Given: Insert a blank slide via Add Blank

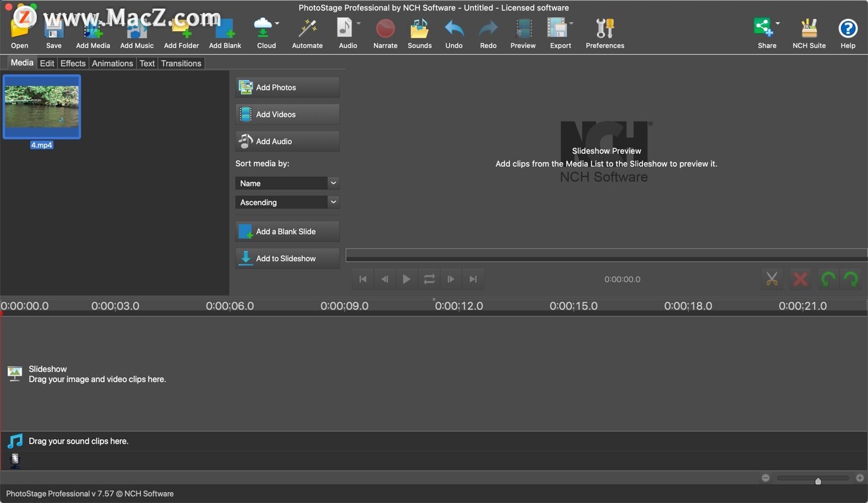Looking at the screenshot, I should point(225,33).
